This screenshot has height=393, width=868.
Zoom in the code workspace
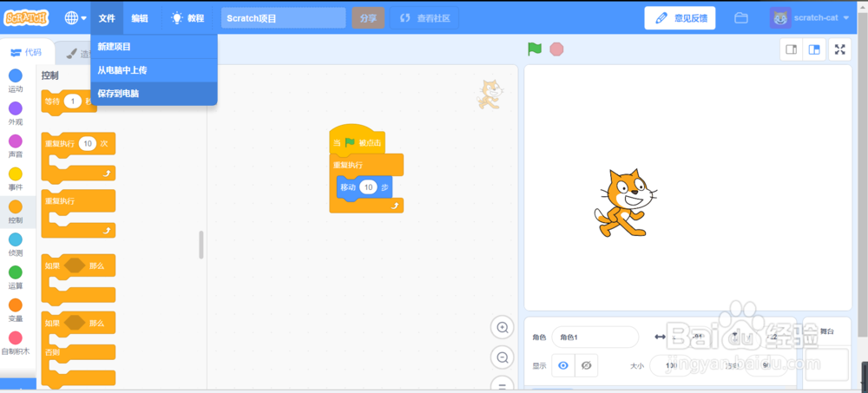[x=503, y=328]
